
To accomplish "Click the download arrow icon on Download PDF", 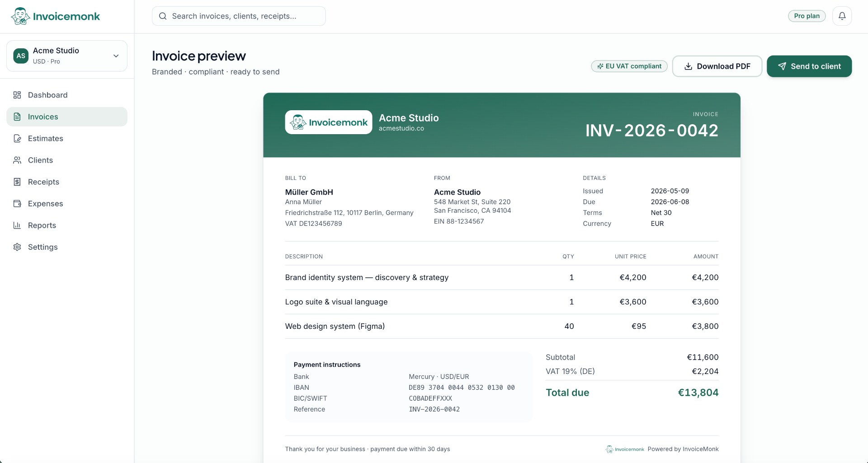I will coord(688,66).
